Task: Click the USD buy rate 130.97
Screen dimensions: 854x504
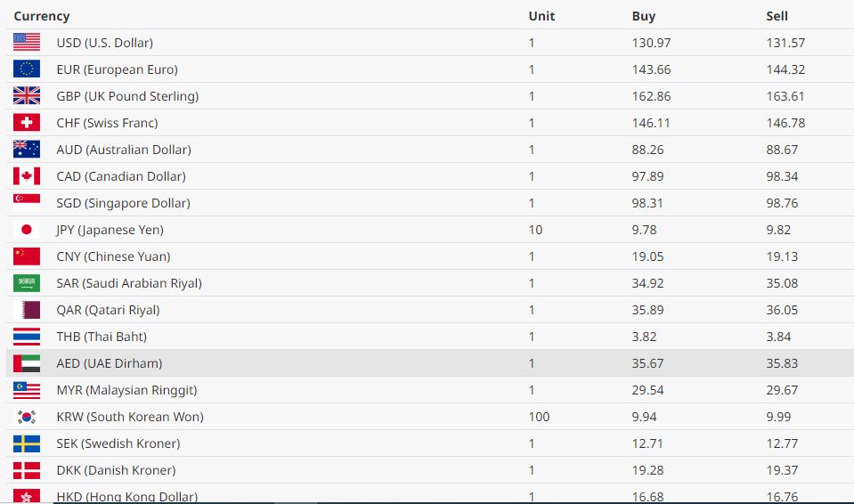Action: coord(650,43)
